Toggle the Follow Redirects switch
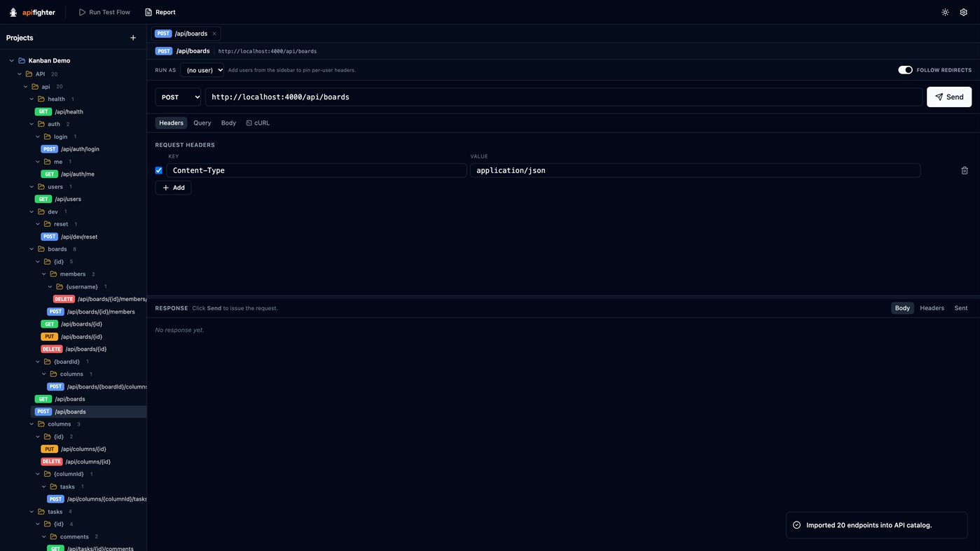Screen dimensions: 980x551 tap(905, 70)
